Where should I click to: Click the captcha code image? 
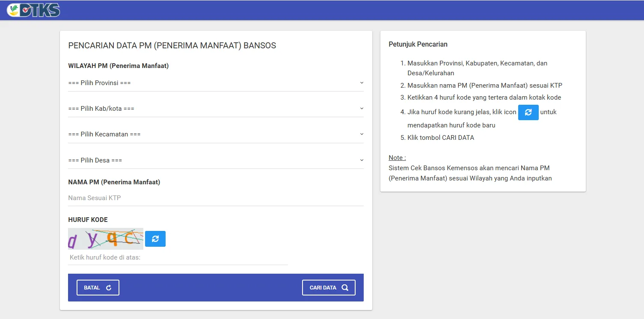point(106,239)
